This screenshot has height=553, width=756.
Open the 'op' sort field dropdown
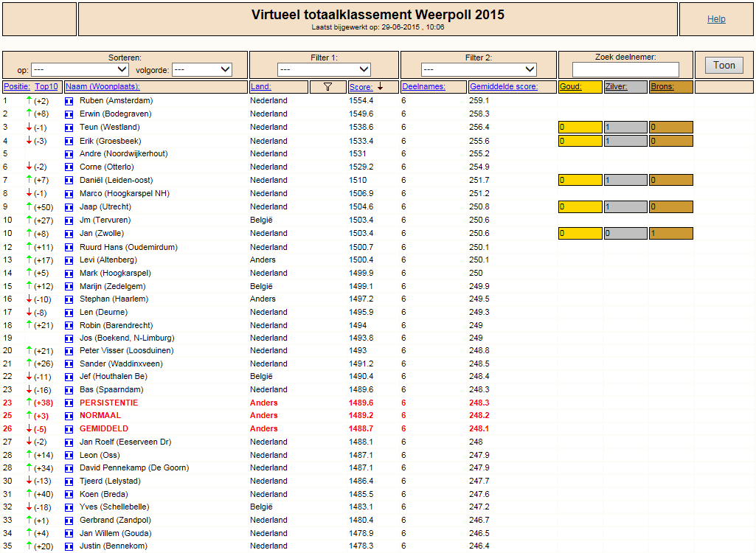tap(80, 69)
